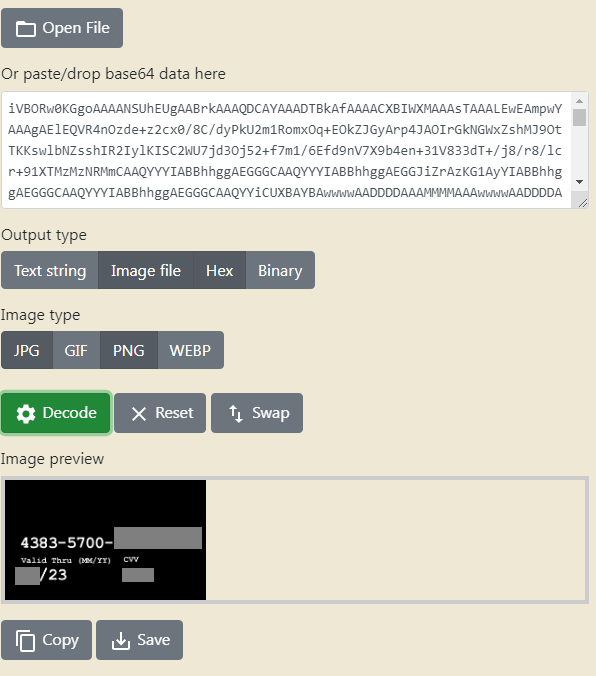The image size is (596, 676).
Task: Choose WEBP image type
Action: pyautogui.click(x=190, y=350)
